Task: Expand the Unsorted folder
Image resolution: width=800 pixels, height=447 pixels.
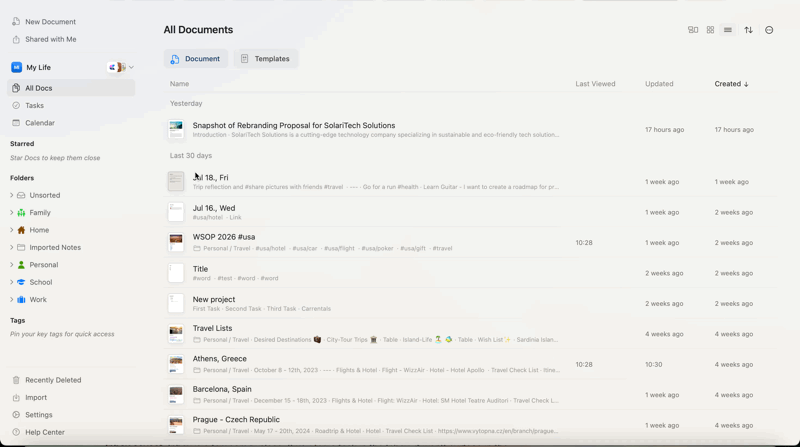Action: pyautogui.click(x=11, y=195)
